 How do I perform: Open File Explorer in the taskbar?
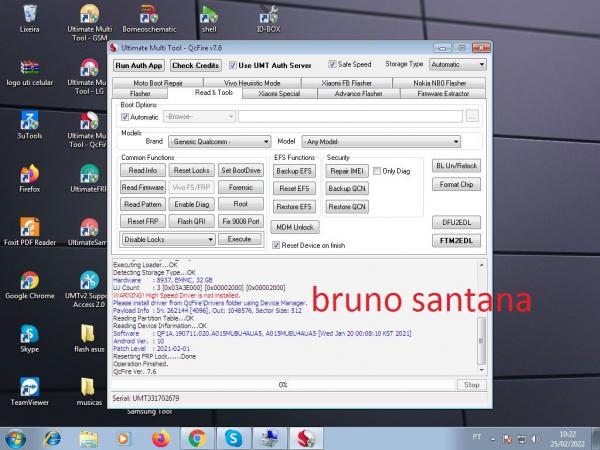(x=88, y=439)
